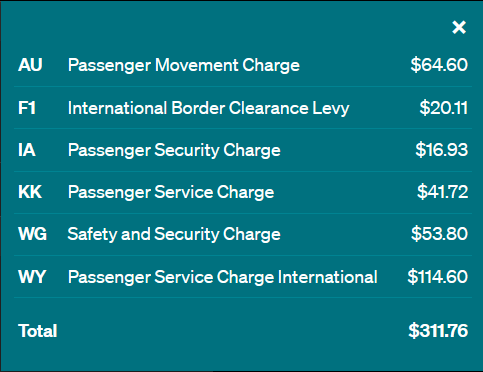
Task: Click the $41.72 amount
Action: click(x=443, y=192)
